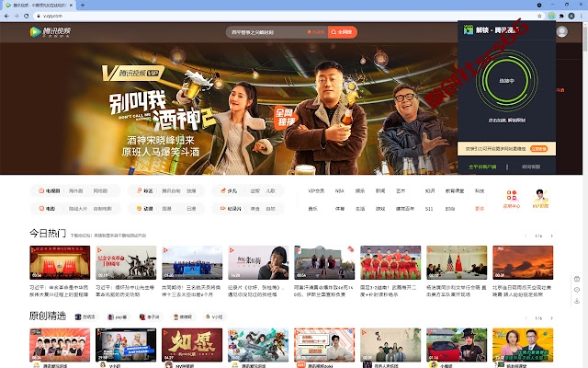Select the 新闻 channel link
This screenshot has height=368, width=588.
pyautogui.click(x=380, y=190)
